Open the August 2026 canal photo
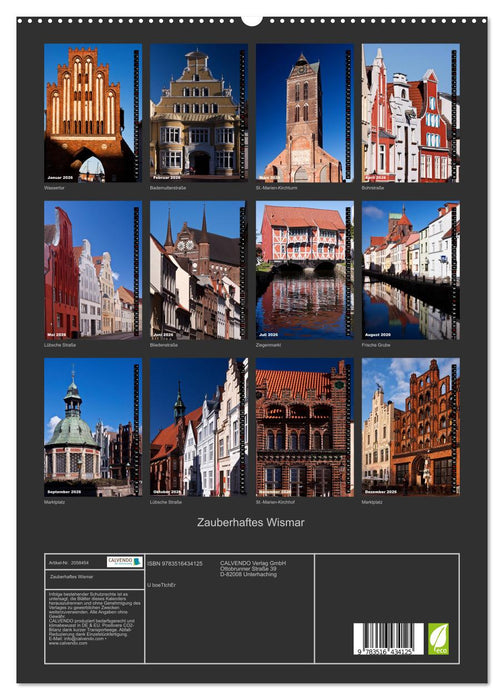Viewport: 504px width, 700px height. 410,270
